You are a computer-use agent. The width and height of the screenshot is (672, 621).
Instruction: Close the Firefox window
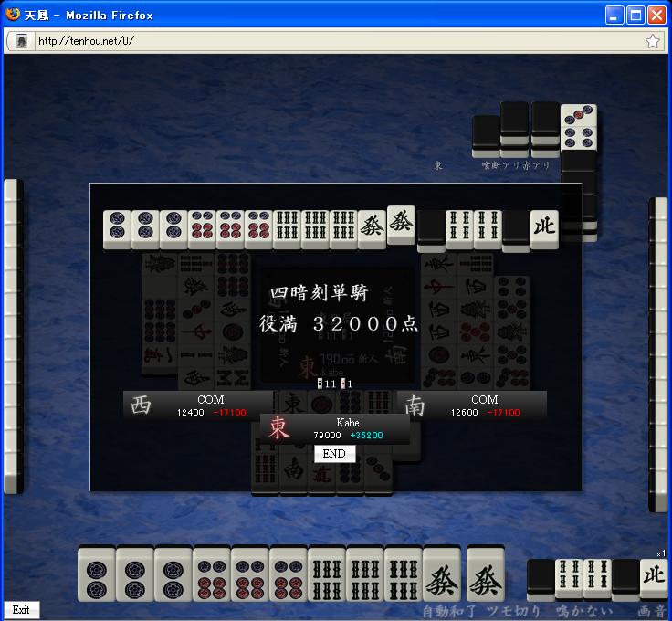[656, 15]
